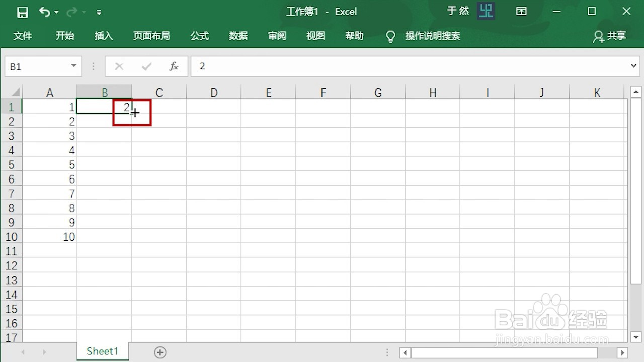644x362 pixels.
Task: Click the new sheet plus button
Action: click(160, 352)
